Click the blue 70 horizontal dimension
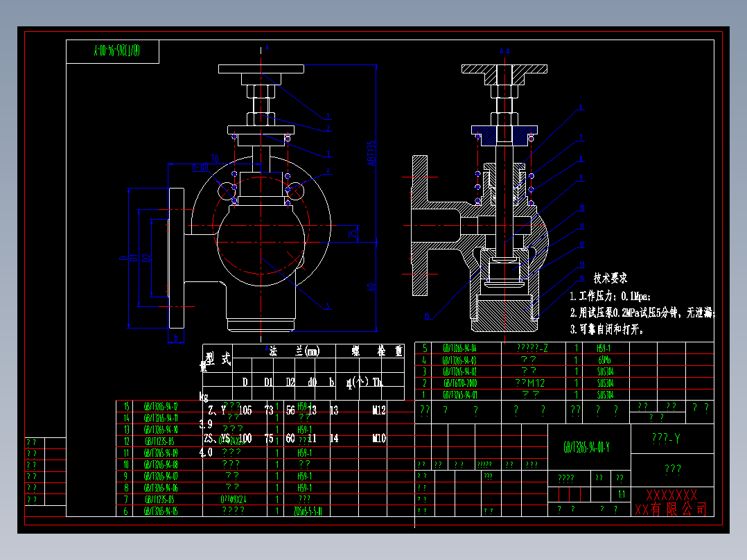Screen dimensions: 747x560 215,158
